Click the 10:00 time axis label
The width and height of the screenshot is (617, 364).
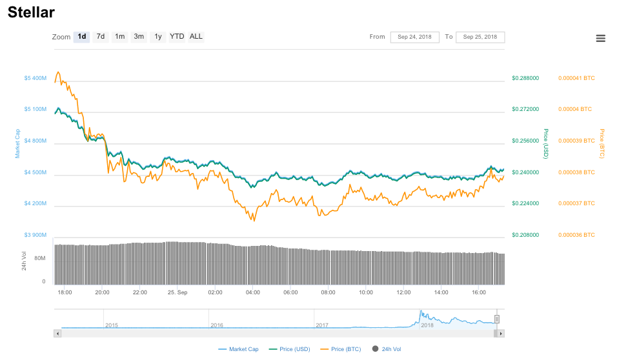coord(366,292)
